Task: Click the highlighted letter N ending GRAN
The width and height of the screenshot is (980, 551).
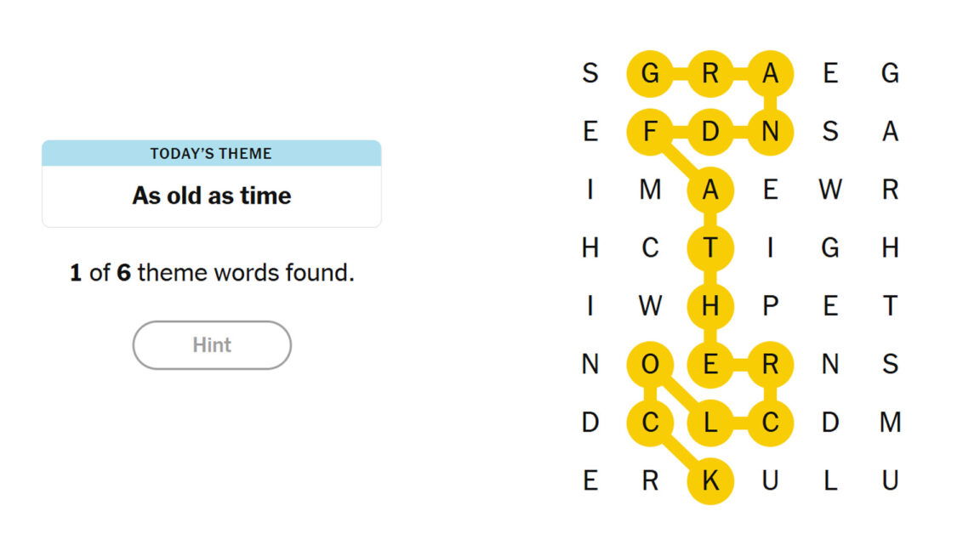Action: click(x=770, y=132)
